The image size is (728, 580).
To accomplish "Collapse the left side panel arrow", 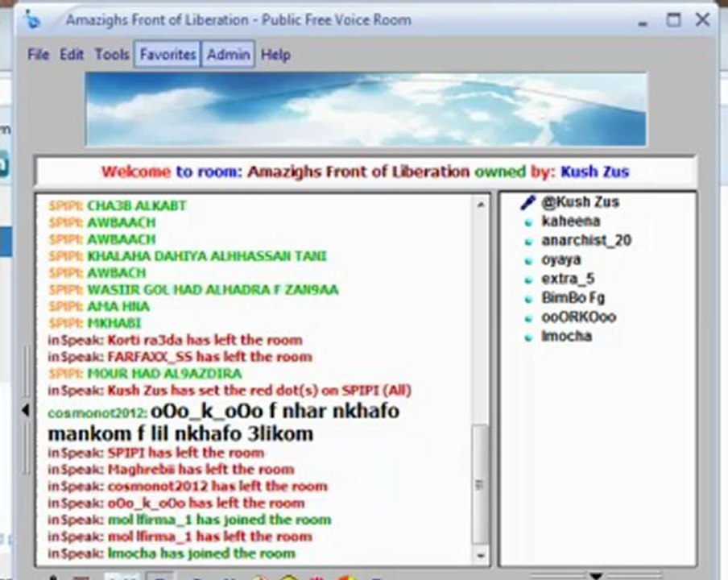I will coord(26,410).
